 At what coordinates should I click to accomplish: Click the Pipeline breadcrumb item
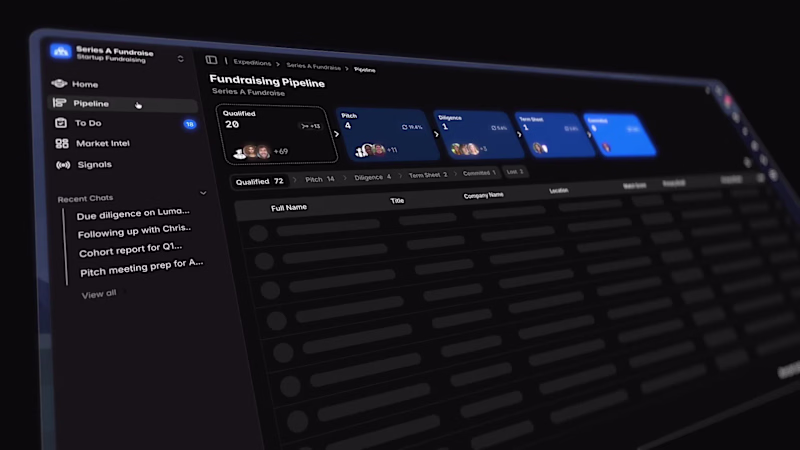tap(365, 70)
